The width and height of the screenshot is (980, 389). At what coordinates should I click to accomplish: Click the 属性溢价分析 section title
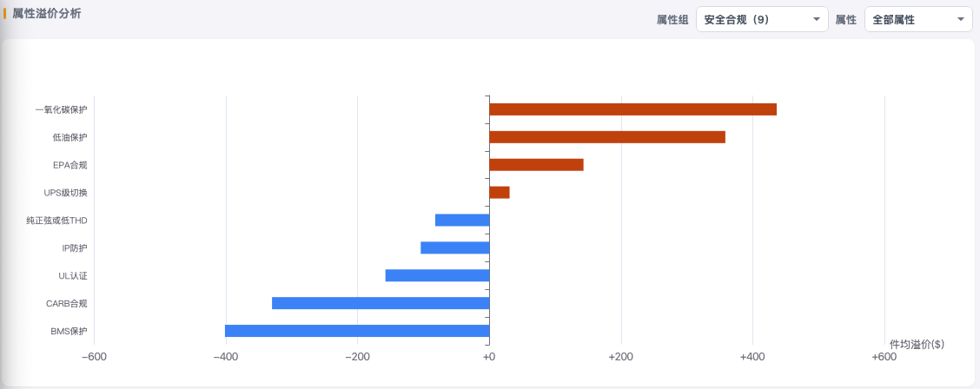tap(46, 13)
